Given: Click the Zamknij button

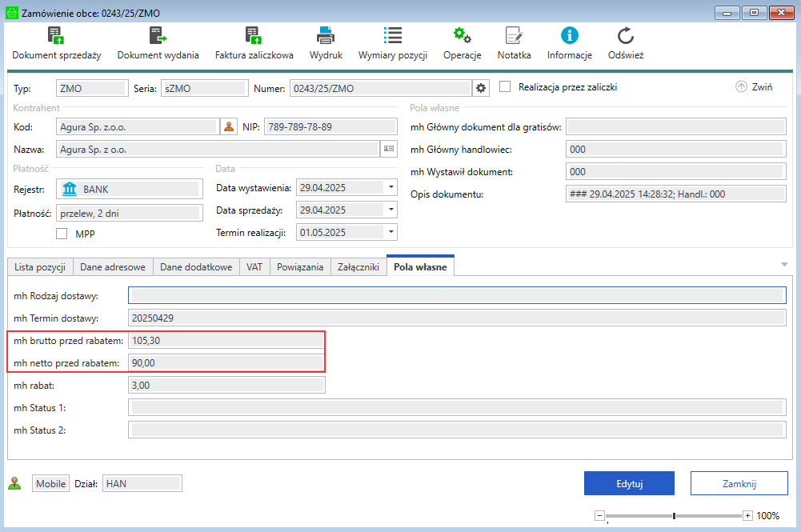Looking at the screenshot, I should click(734, 484).
